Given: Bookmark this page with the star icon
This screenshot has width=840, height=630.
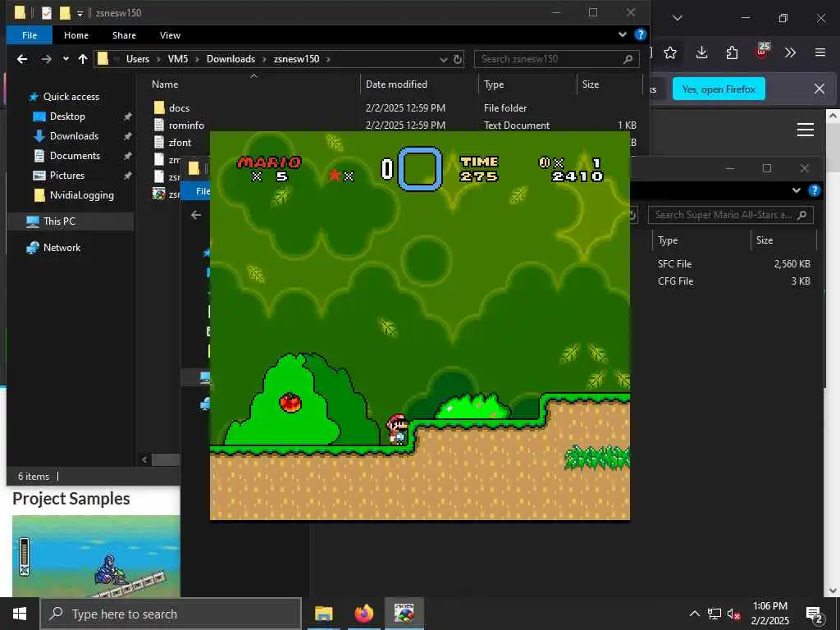Looking at the screenshot, I should tap(669, 52).
